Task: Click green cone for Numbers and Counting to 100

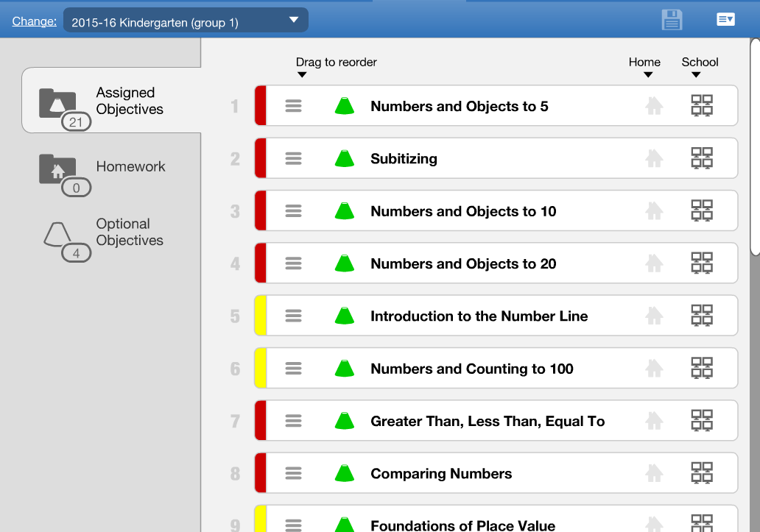Action: click(x=344, y=368)
